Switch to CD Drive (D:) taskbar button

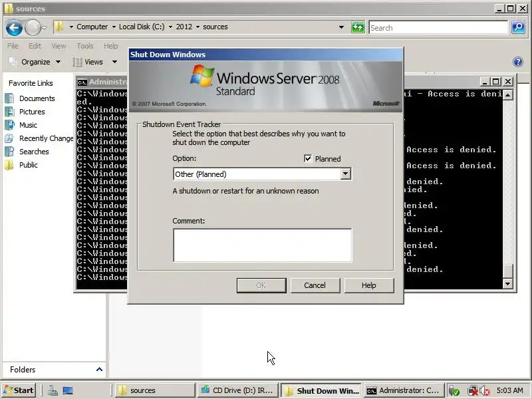pos(238,390)
